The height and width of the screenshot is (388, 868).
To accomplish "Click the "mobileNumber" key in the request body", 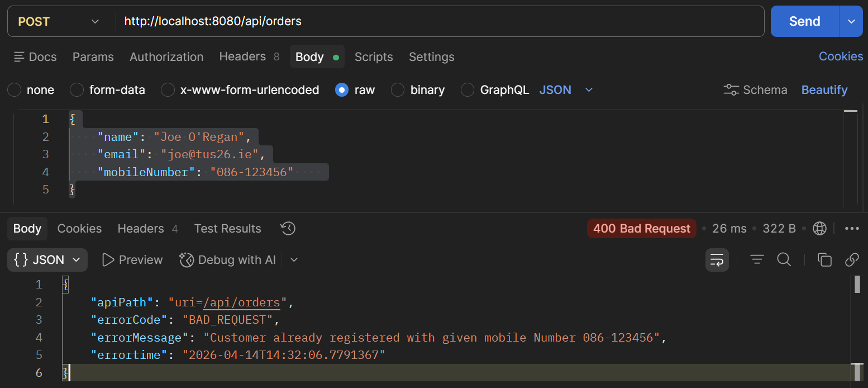I will [x=146, y=172].
